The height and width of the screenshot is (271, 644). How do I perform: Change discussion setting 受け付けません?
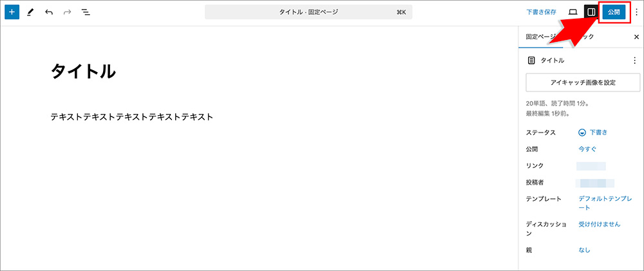599,224
